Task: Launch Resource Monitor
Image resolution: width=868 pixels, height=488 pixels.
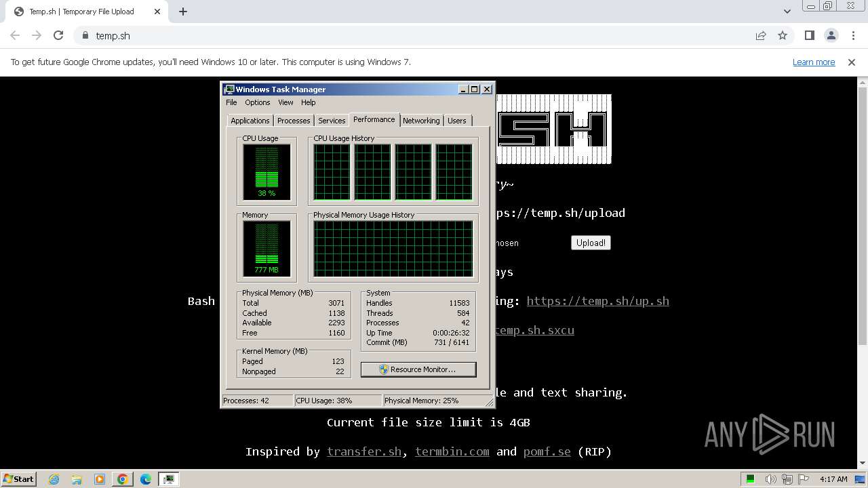Action: (418, 369)
